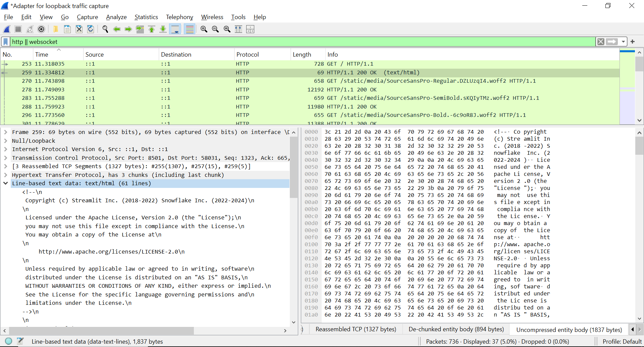This screenshot has width=644, height=347.
Task: Open capture options gear icon
Action: [x=41, y=29]
